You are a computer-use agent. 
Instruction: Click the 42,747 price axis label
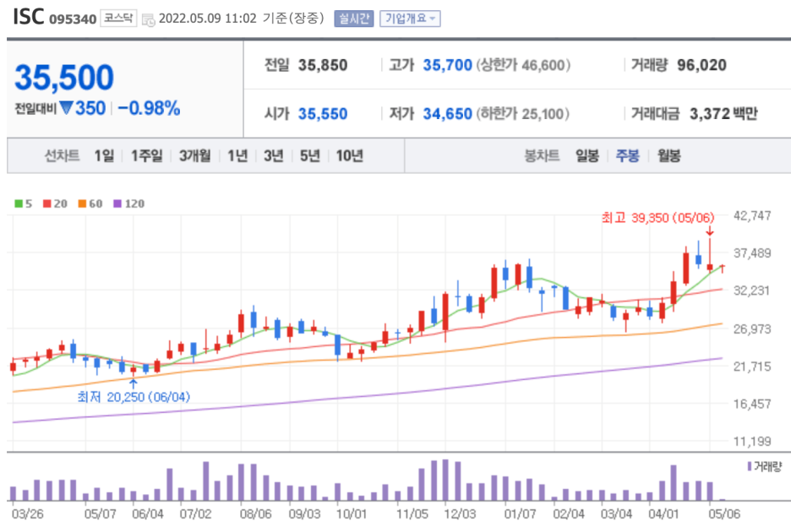[x=752, y=216]
